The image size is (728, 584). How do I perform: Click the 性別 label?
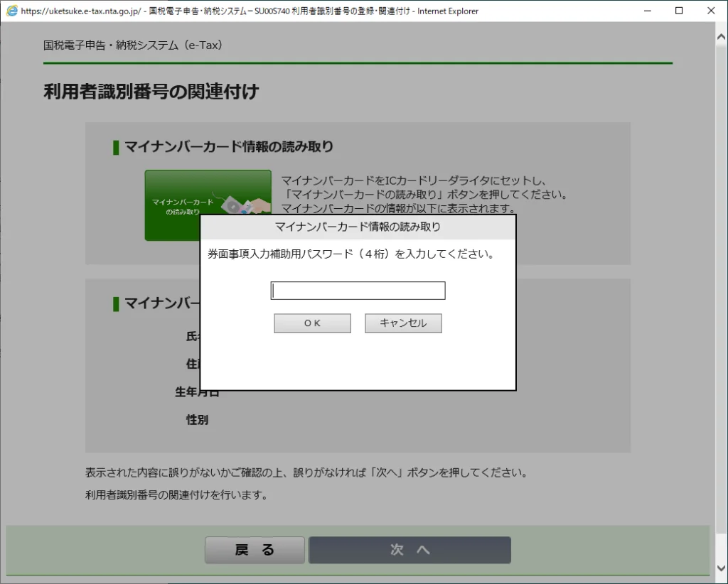pos(198,420)
